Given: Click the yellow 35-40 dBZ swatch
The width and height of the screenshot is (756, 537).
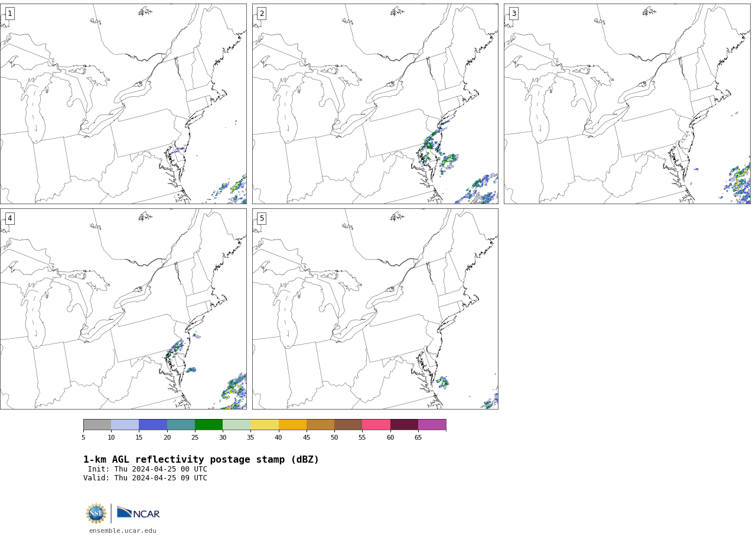Looking at the screenshot, I should point(265,425).
